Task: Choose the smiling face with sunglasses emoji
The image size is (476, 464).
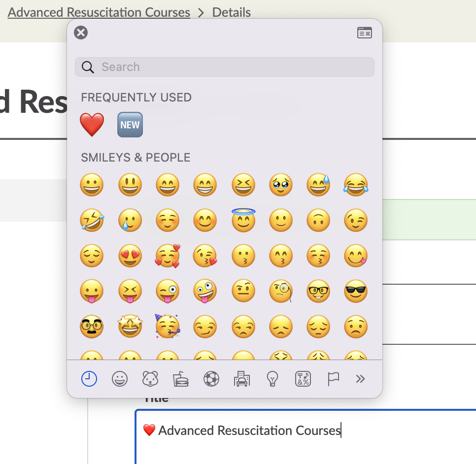Action: pos(356,292)
